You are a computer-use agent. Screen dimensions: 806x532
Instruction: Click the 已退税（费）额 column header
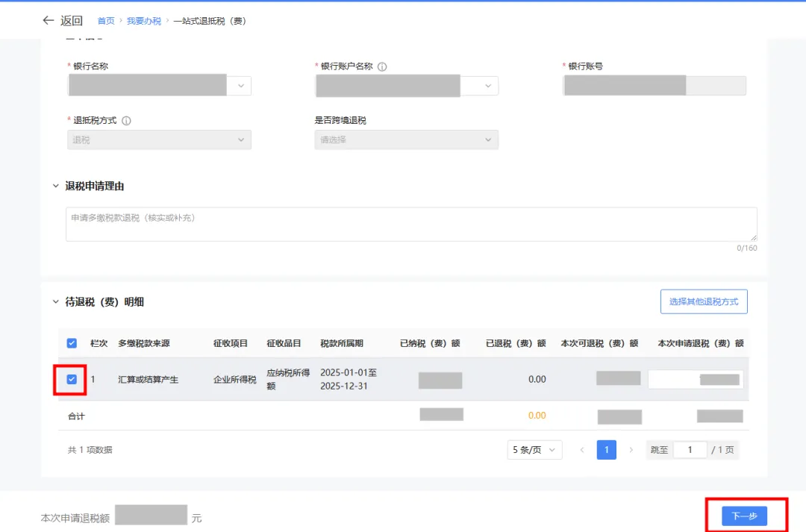516,343
